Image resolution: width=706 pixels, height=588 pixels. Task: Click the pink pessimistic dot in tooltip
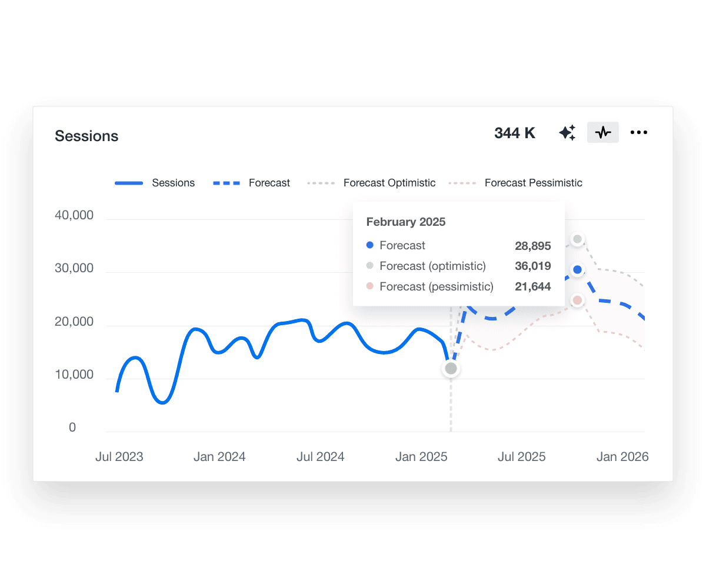(369, 286)
